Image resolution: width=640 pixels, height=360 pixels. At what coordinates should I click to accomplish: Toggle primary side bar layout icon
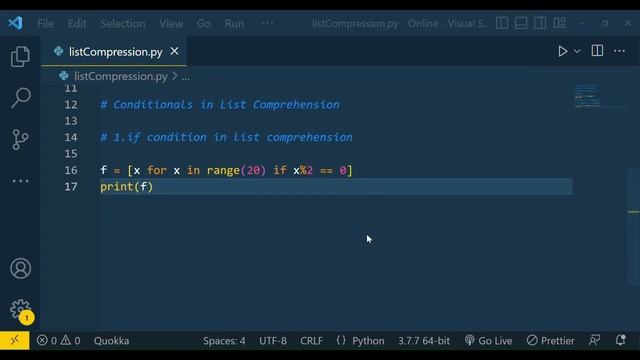point(502,23)
